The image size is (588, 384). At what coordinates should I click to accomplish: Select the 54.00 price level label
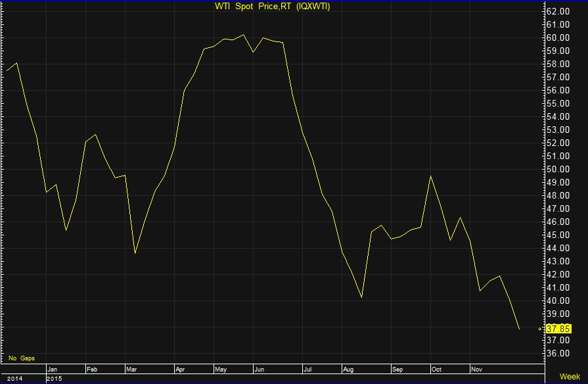tap(558, 116)
